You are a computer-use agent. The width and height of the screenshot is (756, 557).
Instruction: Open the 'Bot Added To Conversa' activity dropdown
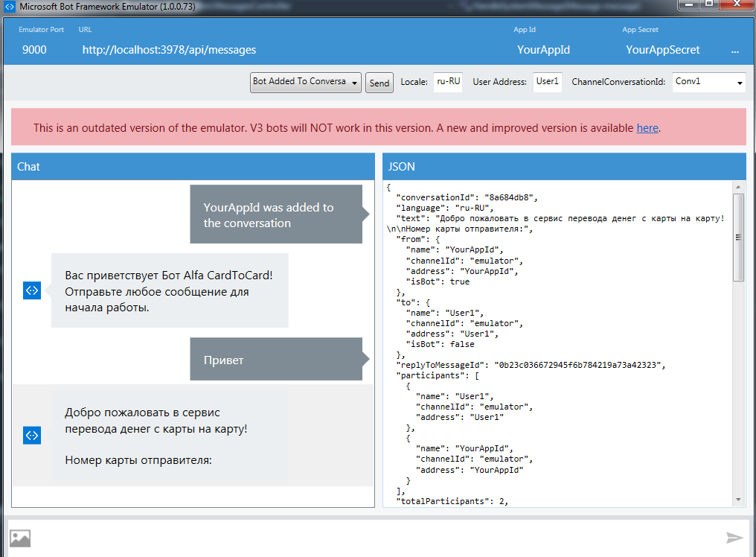(306, 82)
